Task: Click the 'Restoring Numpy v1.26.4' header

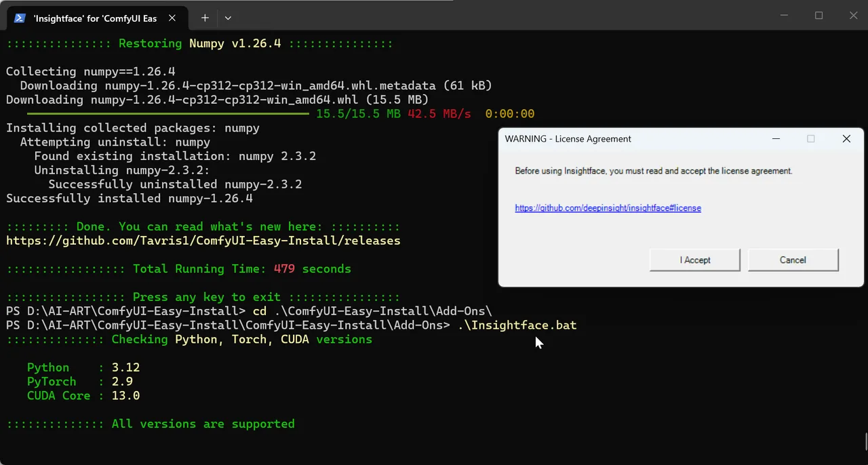Action: pos(199,43)
